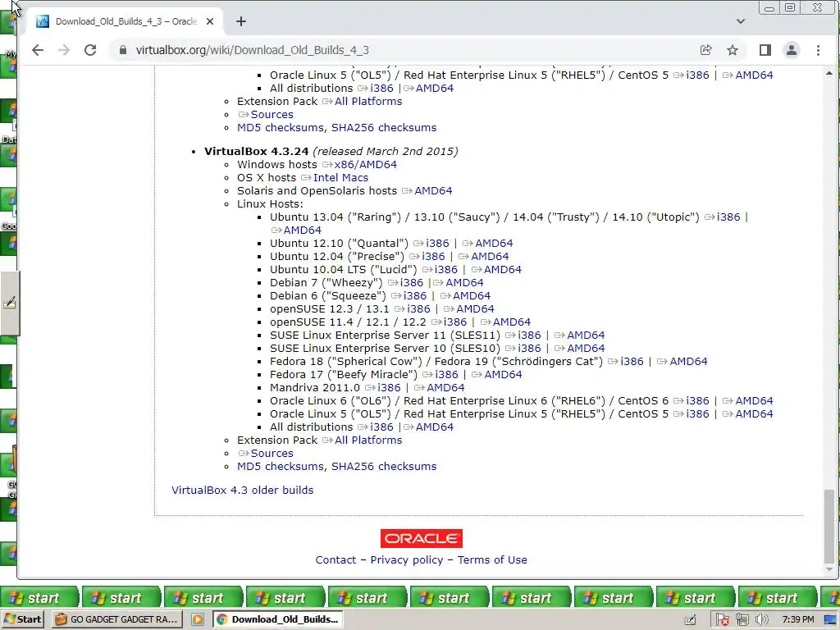Click the network computers tray icon
The width and height of the screenshot is (840, 630).
(x=742, y=620)
